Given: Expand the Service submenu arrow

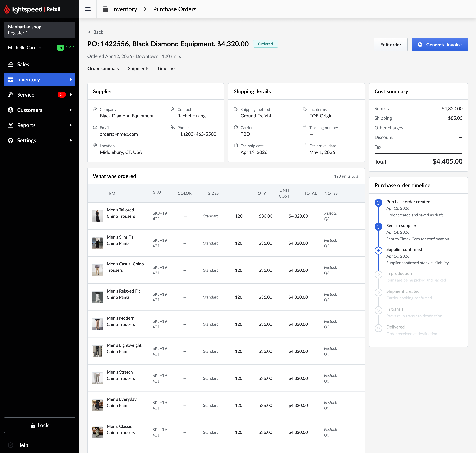Looking at the screenshot, I should (x=71, y=95).
